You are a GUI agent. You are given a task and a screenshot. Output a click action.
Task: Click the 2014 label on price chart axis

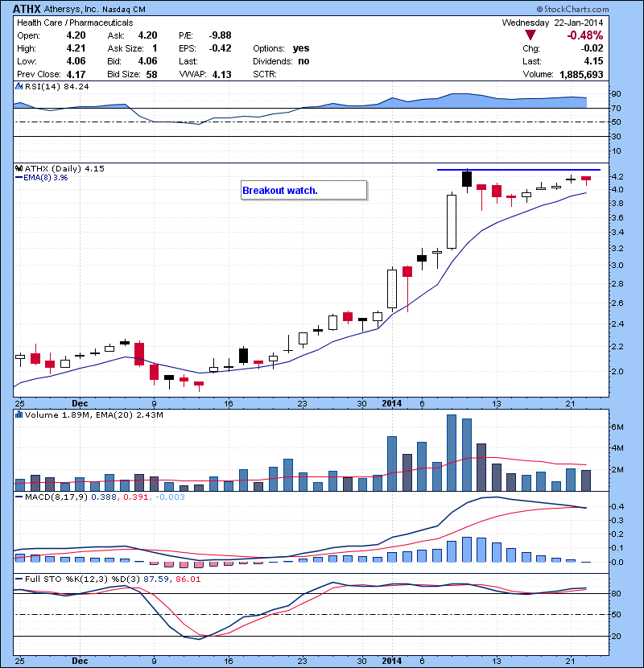(392, 403)
